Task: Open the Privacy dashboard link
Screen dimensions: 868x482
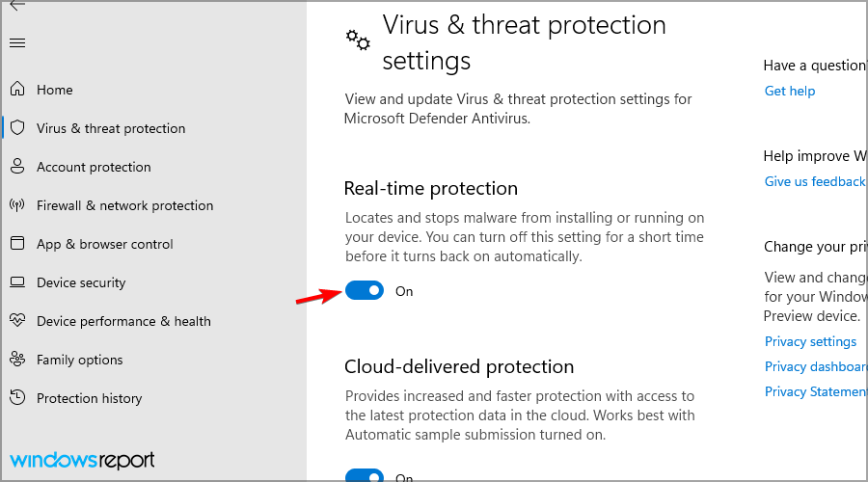Action: [815, 366]
